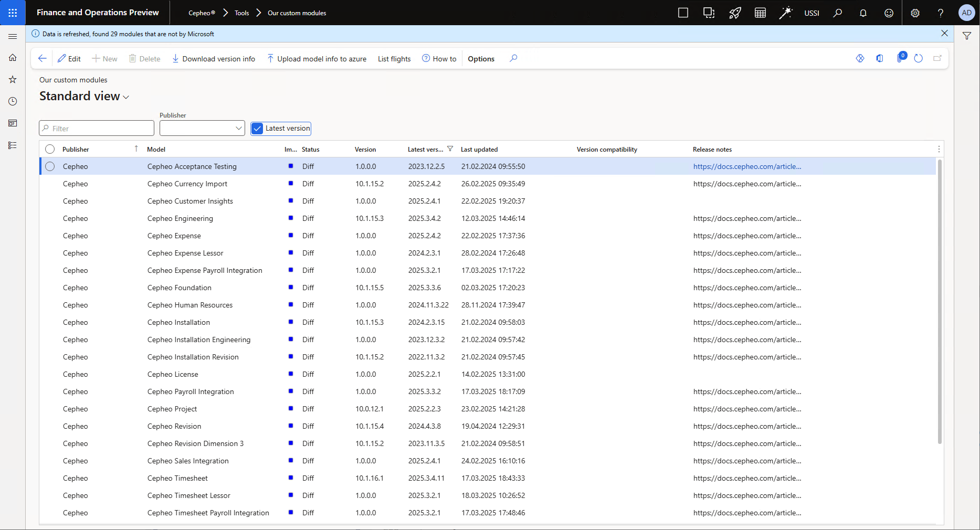Viewport: 980px width, 530px height.
Task: Click the feedback smiley face icon
Action: pyautogui.click(x=889, y=13)
